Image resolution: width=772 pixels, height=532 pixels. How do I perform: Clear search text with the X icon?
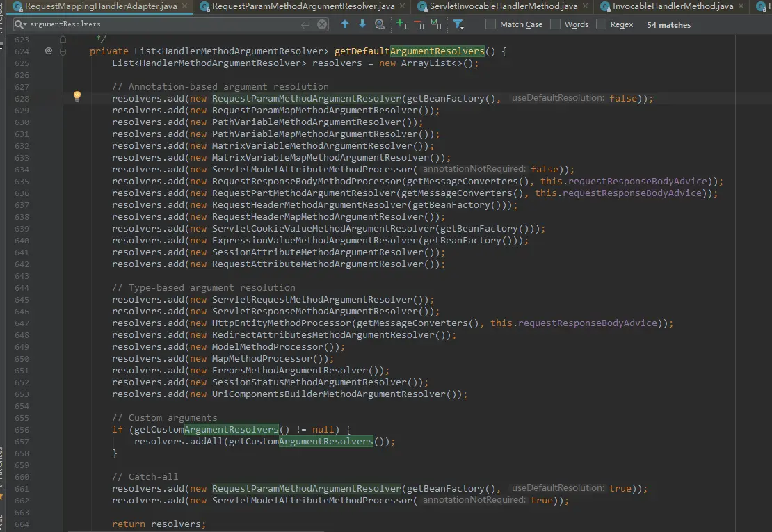tap(323, 24)
